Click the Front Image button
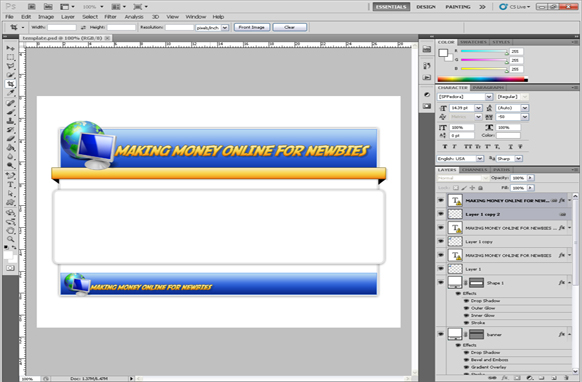The width and height of the screenshot is (582, 382). point(252,27)
